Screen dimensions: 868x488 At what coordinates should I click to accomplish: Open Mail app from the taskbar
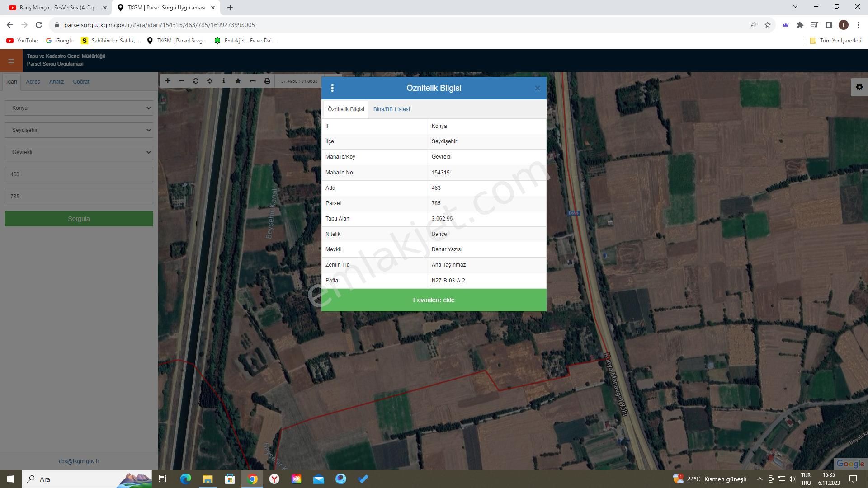(319, 479)
